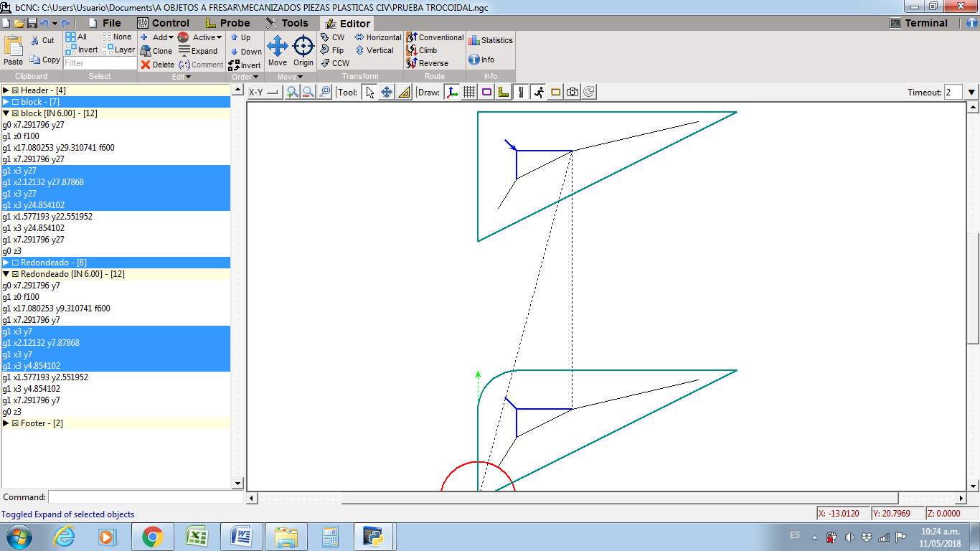
Task: Click the Climb route button
Action: pyautogui.click(x=422, y=50)
